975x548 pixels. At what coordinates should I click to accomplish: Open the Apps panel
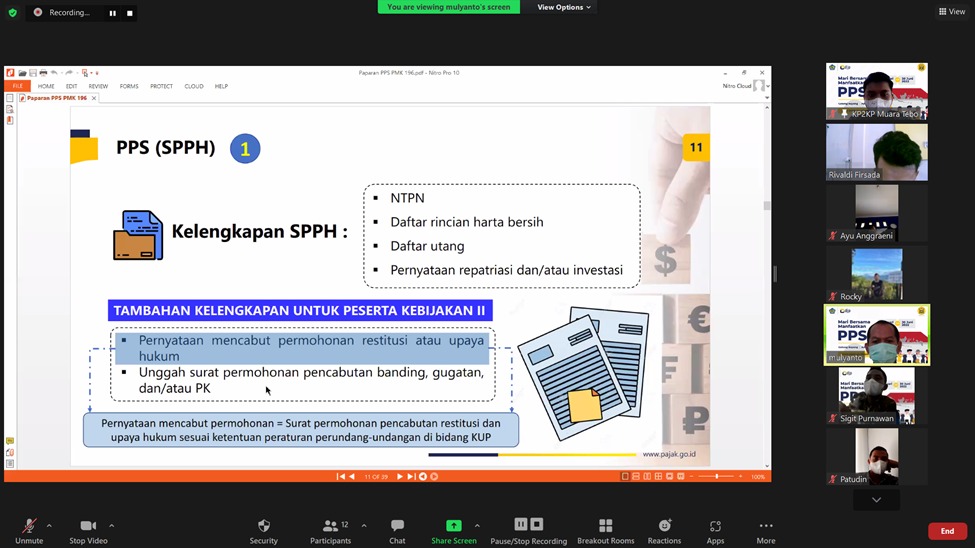715,526
